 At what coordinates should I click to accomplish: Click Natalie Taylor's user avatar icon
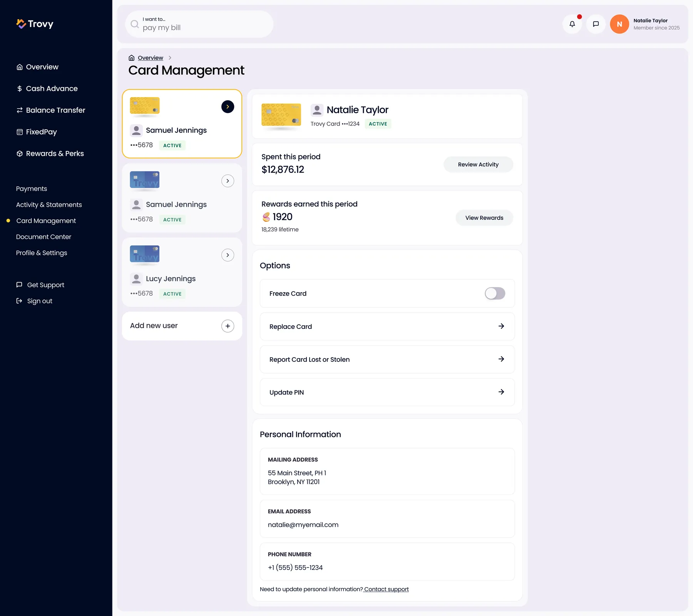pyautogui.click(x=317, y=110)
